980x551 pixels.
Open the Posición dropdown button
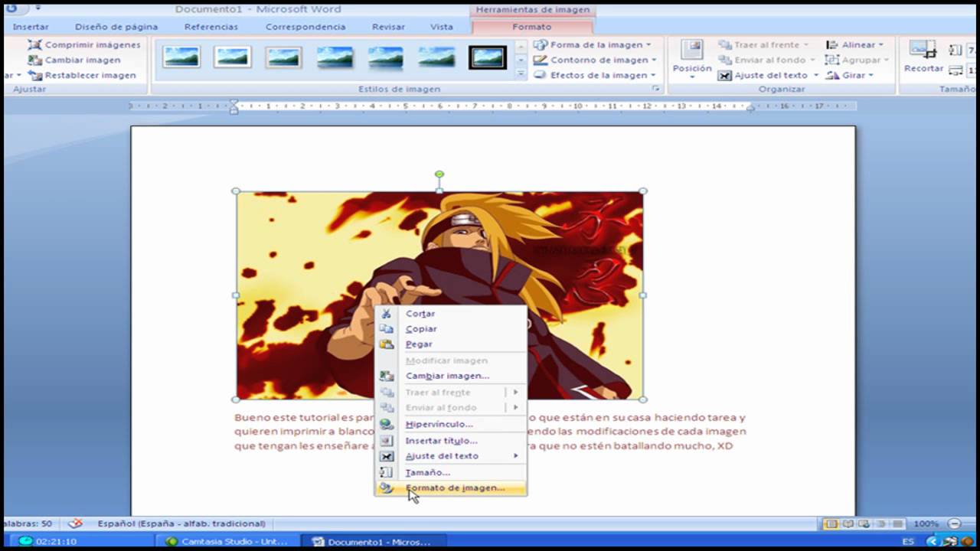[x=692, y=60]
